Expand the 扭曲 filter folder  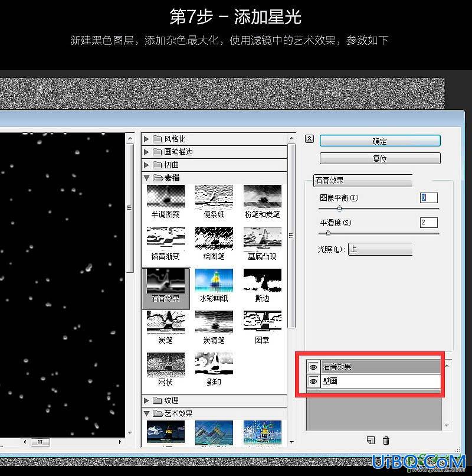point(146,165)
